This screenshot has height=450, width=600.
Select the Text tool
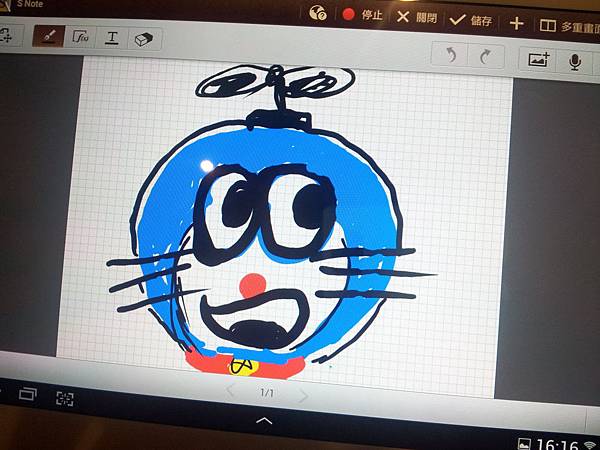tap(112, 38)
